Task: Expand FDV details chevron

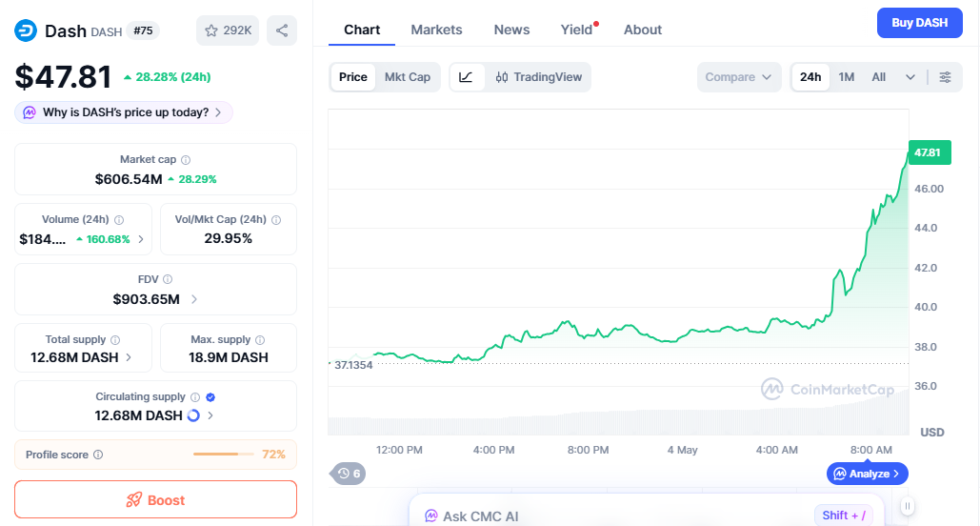Action: pyautogui.click(x=193, y=299)
